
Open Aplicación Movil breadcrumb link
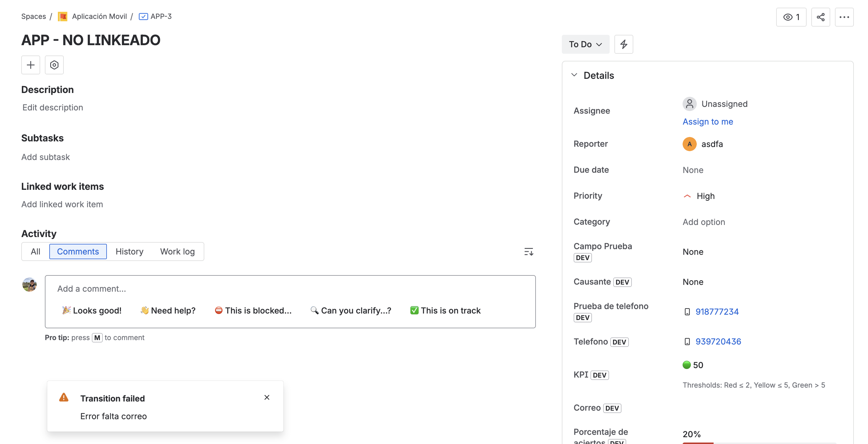coord(99,17)
